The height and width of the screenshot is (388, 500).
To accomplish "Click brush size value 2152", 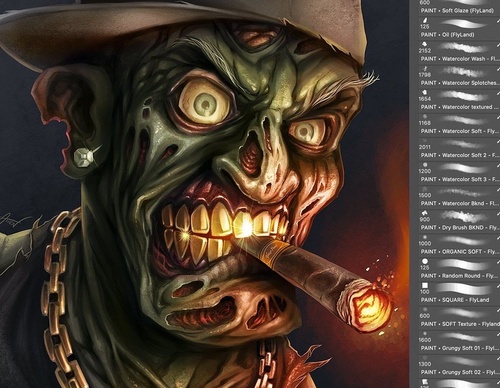I will click(425, 51).
